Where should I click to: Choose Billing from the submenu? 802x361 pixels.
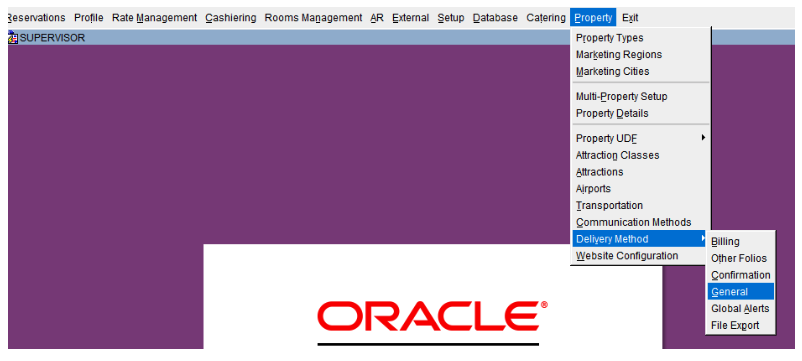click(x=725, y=241)
